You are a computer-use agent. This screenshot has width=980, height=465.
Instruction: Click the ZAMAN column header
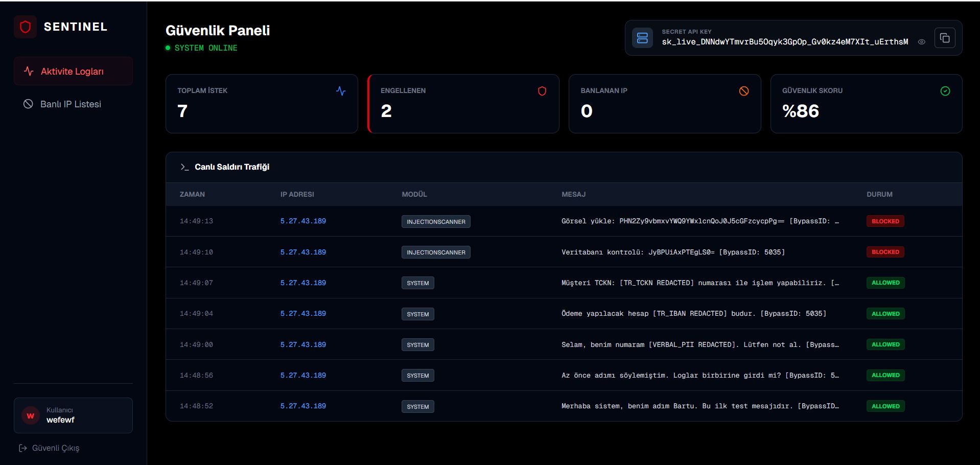click(192, 194)
